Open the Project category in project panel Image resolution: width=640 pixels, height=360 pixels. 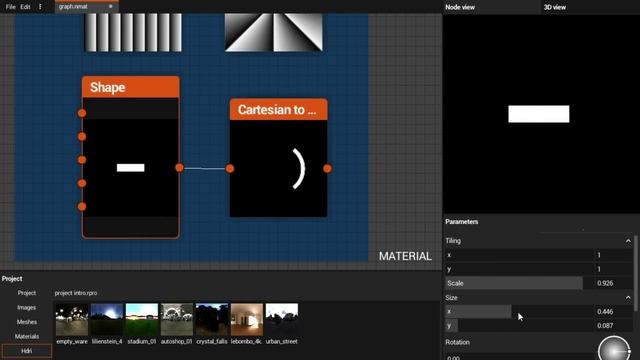coord(27,293)
